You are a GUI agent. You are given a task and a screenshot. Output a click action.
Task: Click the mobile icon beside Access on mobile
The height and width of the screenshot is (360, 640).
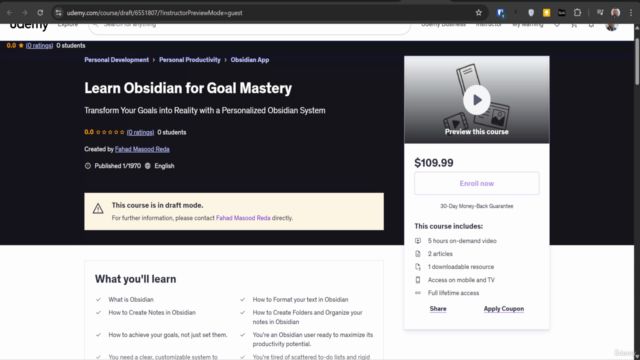click(x=418, y=280)
